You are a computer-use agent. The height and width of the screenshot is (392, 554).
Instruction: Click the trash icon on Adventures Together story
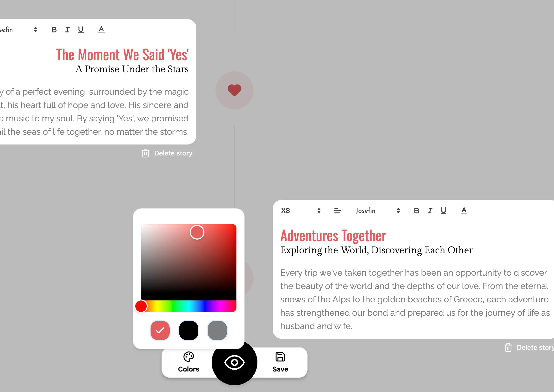pyautogui.click(x=508, y=347)
